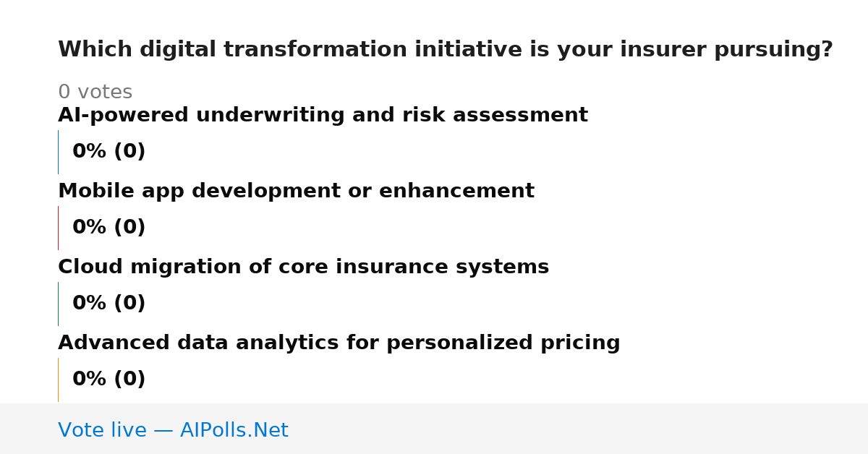Click the red result bar for Mobile app
The image size is (868, 454).
click(58, 228)
